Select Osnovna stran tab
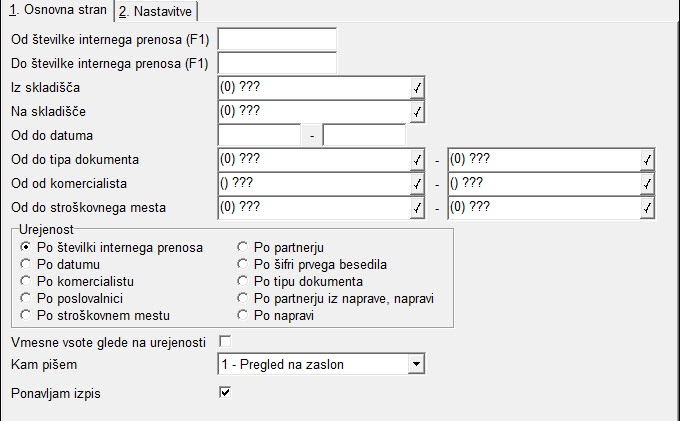 coord(58,10)
